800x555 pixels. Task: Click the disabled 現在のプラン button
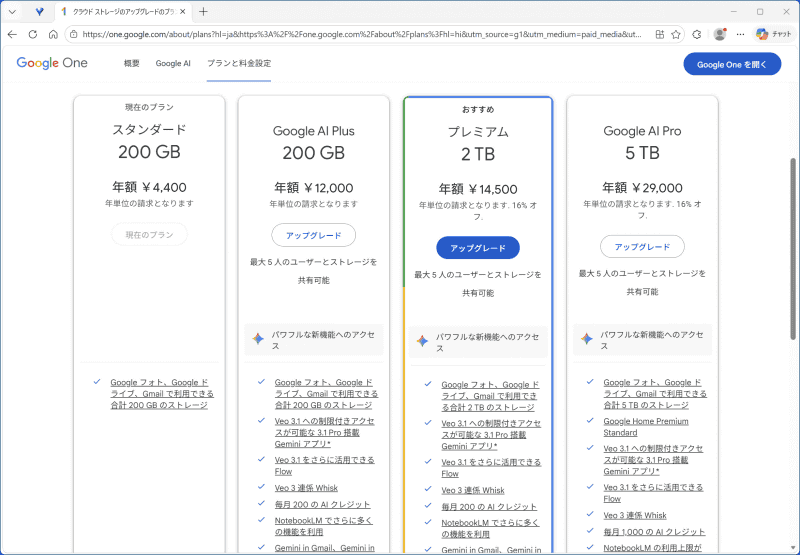(x=149, y=235)
